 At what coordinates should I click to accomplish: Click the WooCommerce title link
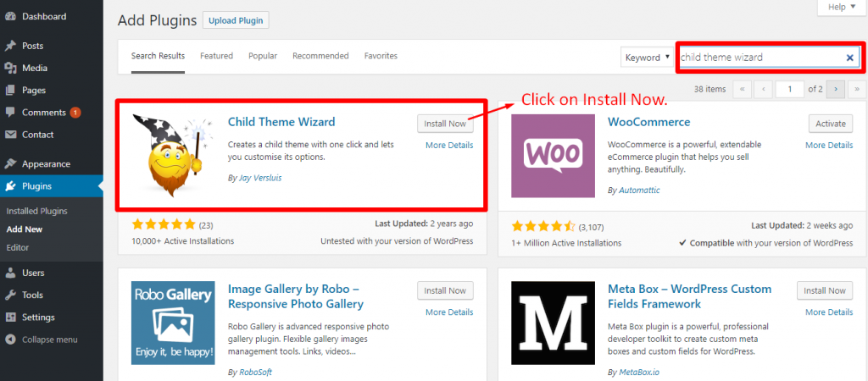click(648, 122)
